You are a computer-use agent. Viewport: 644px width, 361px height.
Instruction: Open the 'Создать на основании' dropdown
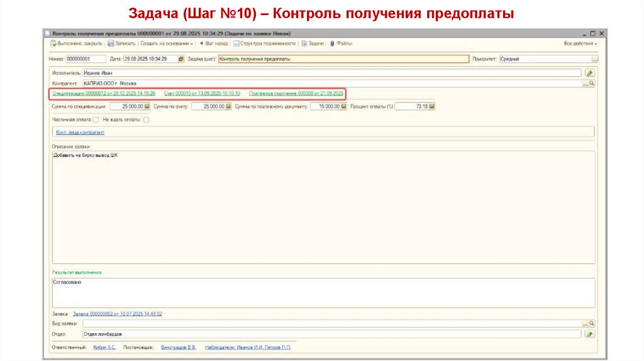pyautogui.click(x=166, y=43)
